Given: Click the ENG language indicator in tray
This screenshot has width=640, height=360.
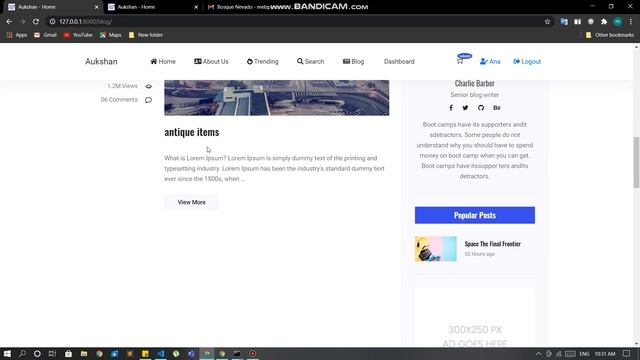Looking at the screenshot, I should tap(584, 354).
